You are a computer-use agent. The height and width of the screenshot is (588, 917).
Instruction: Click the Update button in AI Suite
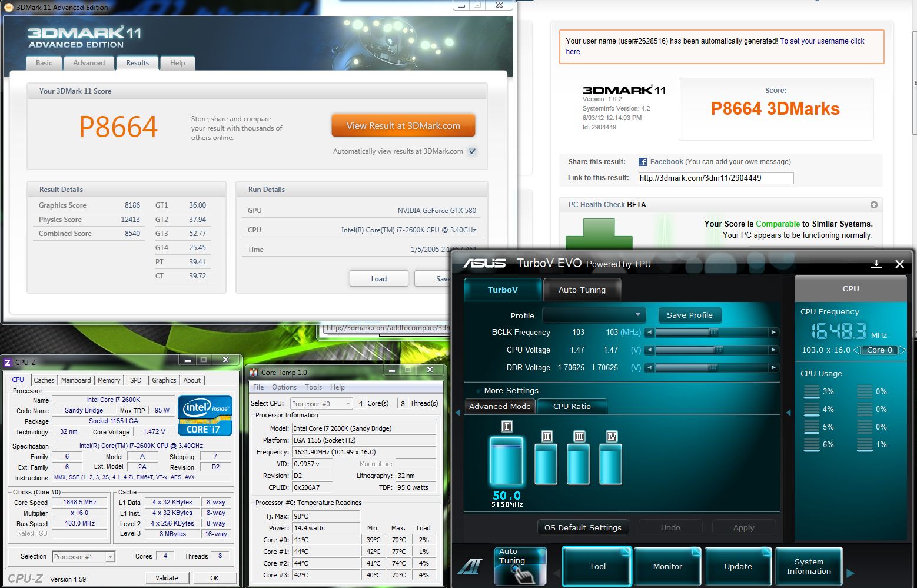[x=738, y=566]
